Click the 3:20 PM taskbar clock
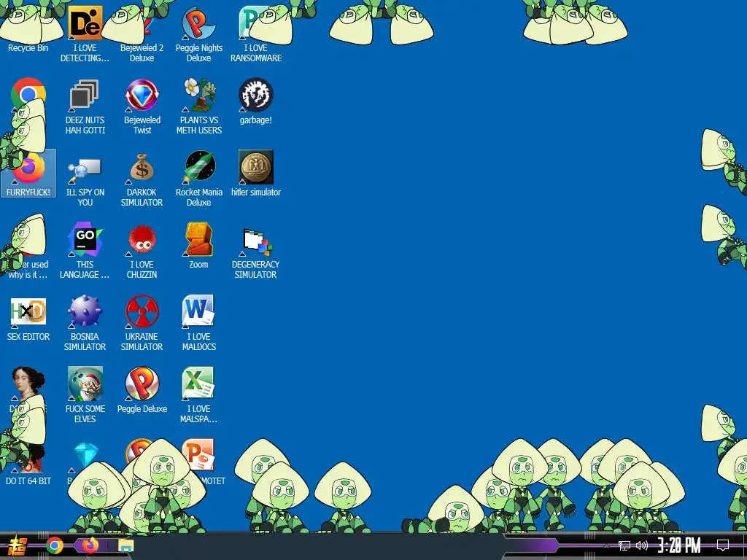747x560 pixels. click(679, 545)
